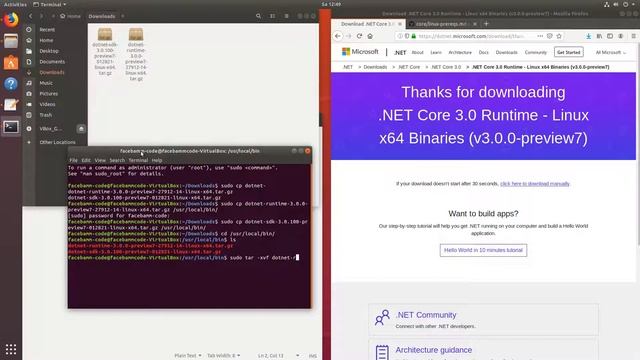Expand the All Microsoft dropdown

point(611,53)
